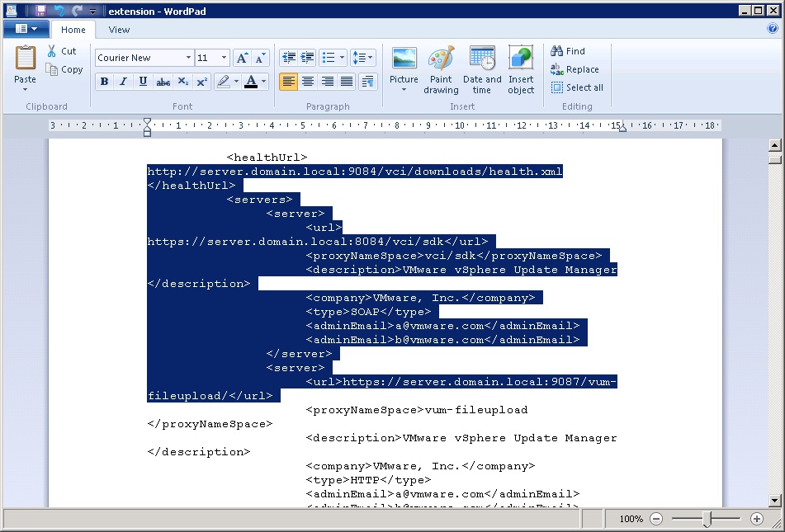
Task: Redo the last action
Action: tap(77, 11)
